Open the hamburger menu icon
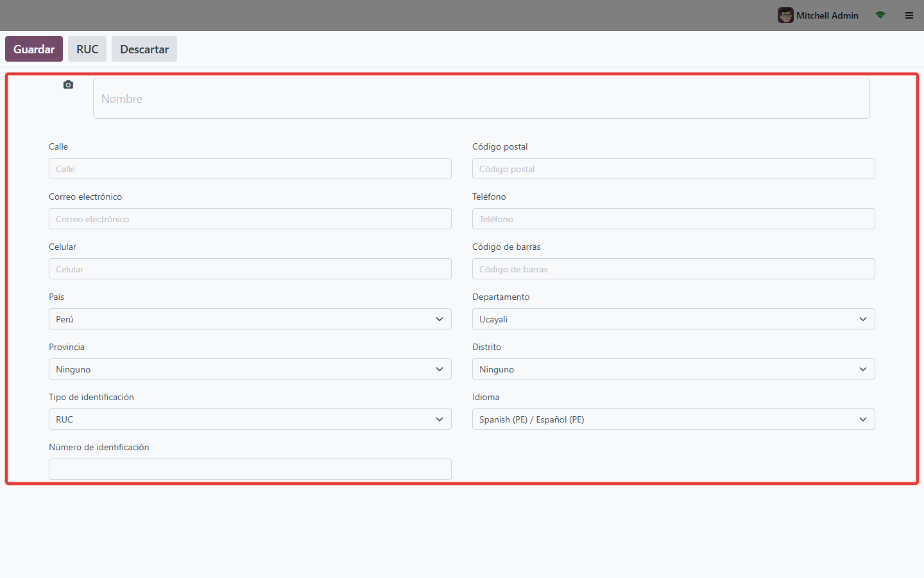This screenshot has width=924, height=578. point(909,15)
